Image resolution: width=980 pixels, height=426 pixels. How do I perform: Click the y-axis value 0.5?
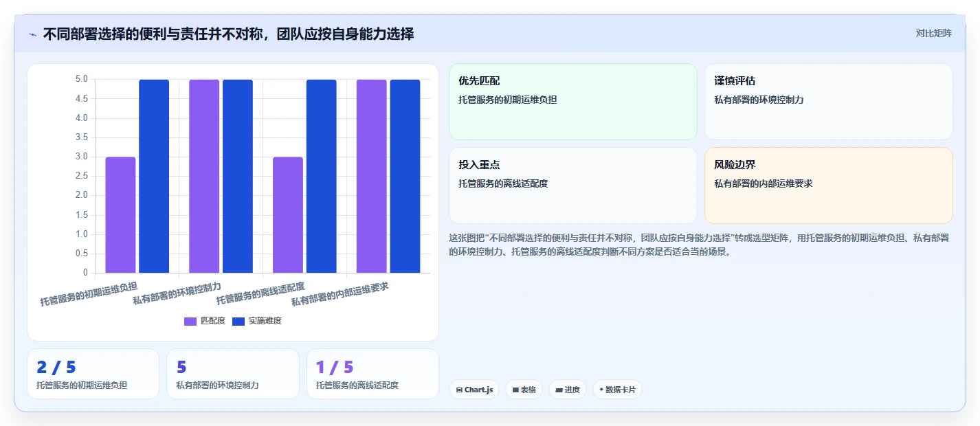(82, 254)
